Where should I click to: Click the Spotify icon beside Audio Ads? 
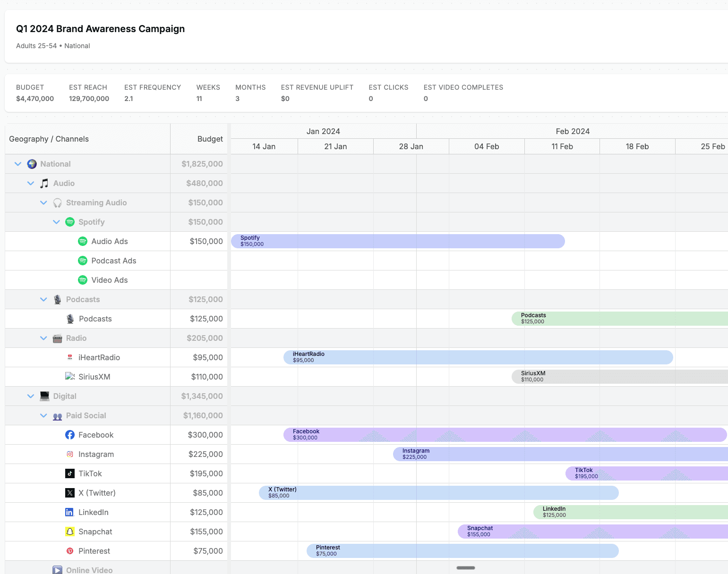(83, 241)
